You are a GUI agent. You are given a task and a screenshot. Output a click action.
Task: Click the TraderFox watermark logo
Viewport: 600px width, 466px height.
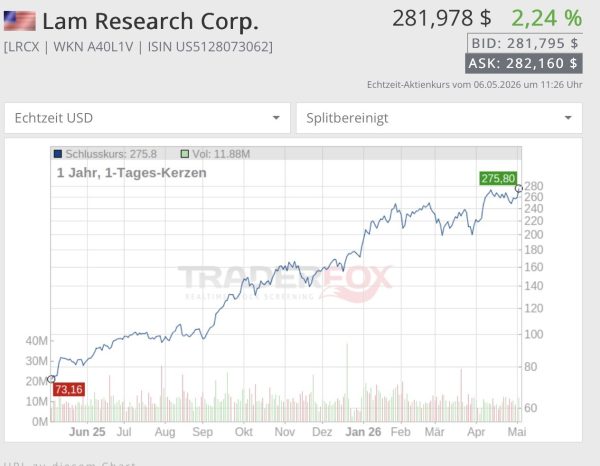point(285,282)
